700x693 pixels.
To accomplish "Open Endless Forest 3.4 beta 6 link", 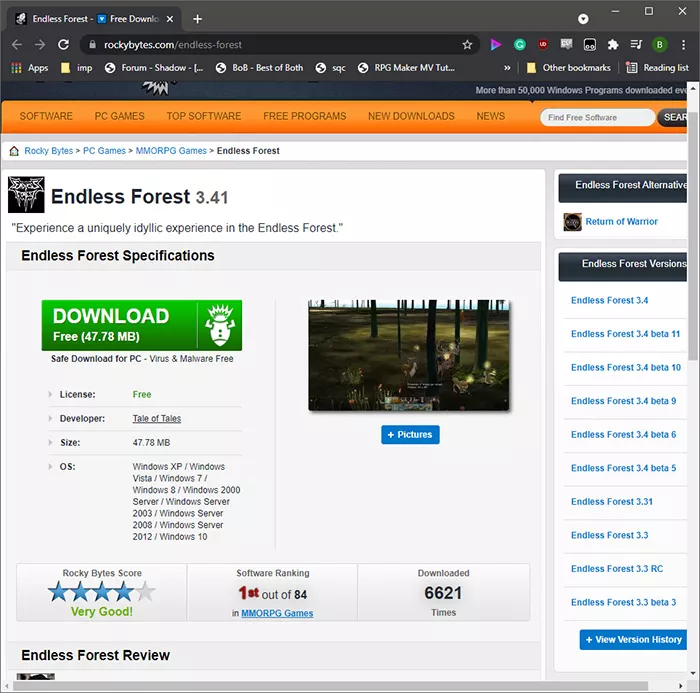I will (x=624, y=434).
